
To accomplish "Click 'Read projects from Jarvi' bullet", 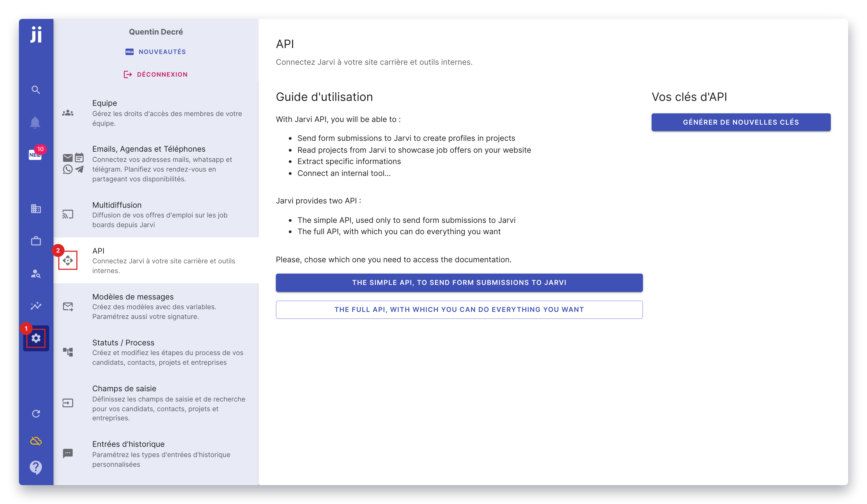I will click(x=414, y=150).
